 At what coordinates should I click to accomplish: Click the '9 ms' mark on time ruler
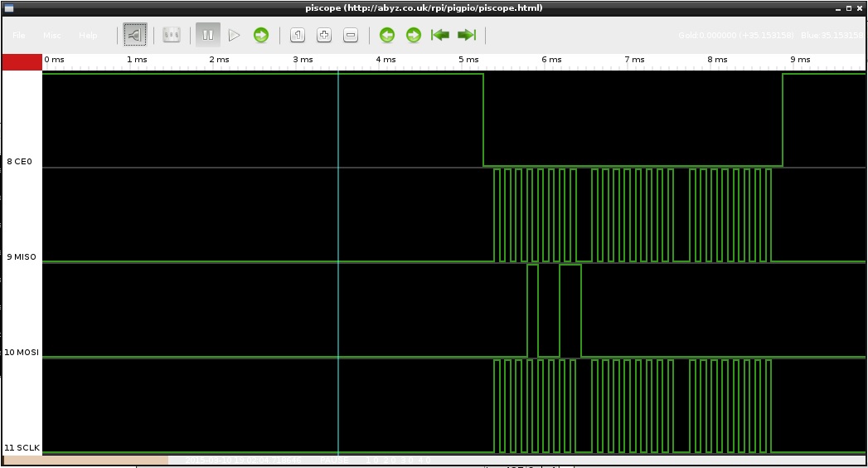tap(800, 59)
